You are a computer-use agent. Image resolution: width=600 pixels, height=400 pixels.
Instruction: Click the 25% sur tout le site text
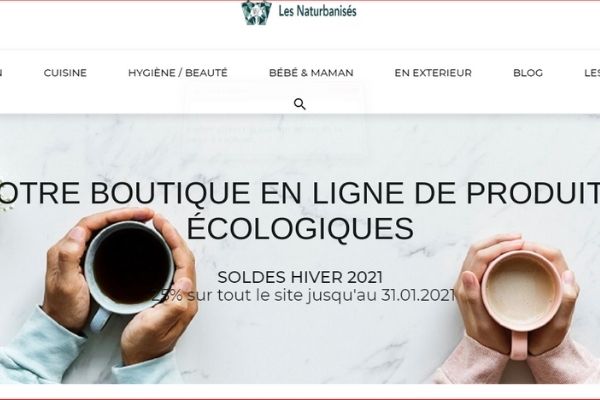click(303, 295)
